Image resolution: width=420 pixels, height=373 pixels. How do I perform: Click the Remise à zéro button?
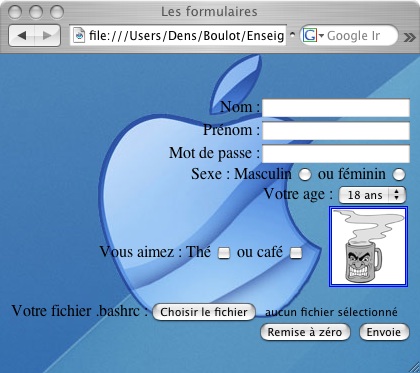pyautogui.click(x=305, y=332)
